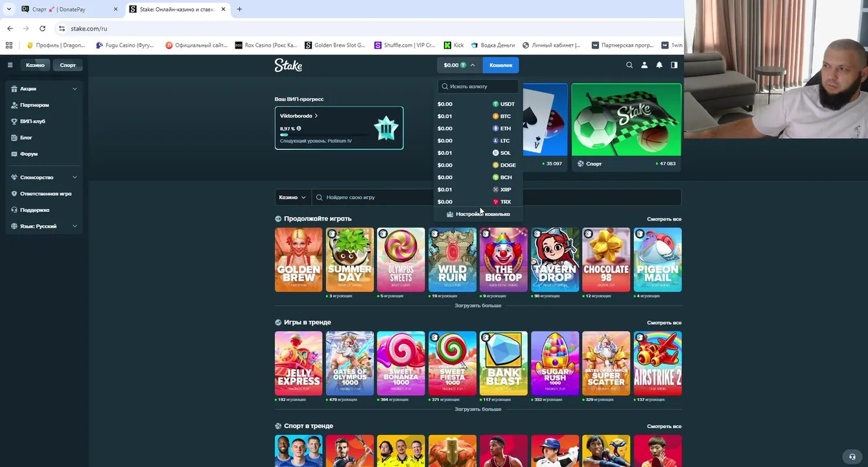Click the VIP progress bar
Viewport: 868px width, 467px height.
click(x=324, y=135)
